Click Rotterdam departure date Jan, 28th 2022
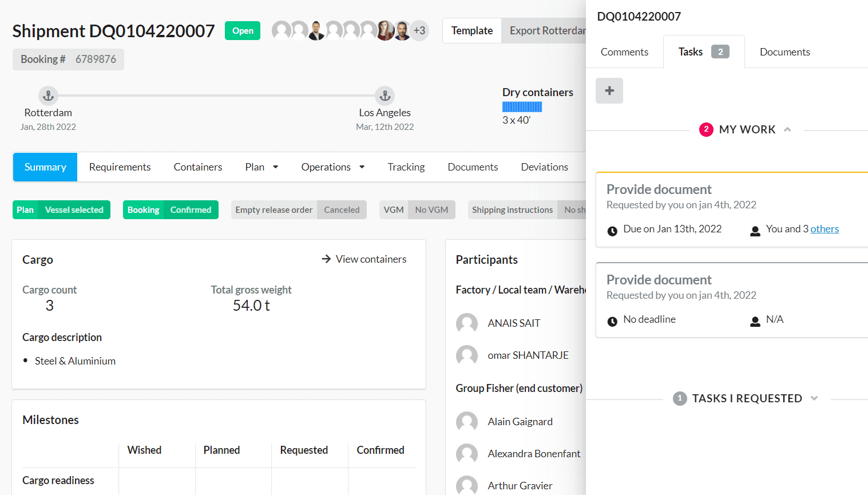Screen dimensions: 868x495 (x=48, y=127)
